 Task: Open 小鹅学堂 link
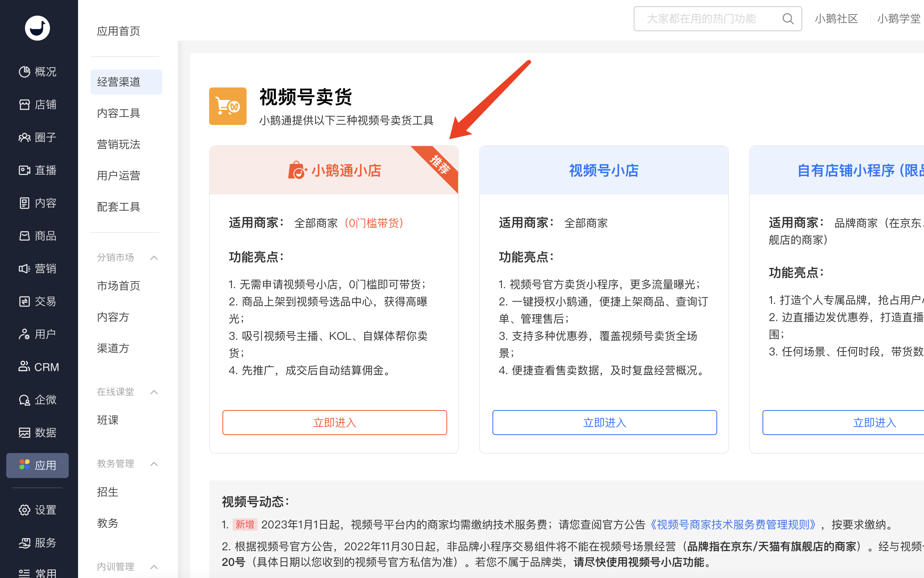click(899, 19)
